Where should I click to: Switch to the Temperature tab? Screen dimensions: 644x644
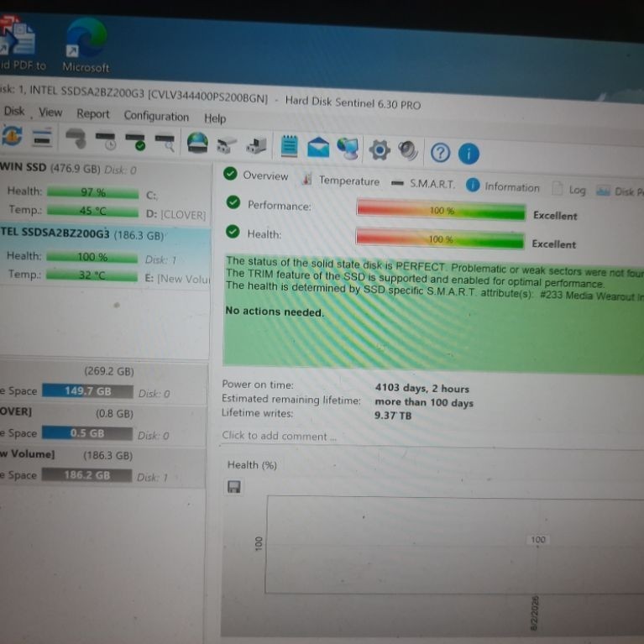[x=341, y=181]
